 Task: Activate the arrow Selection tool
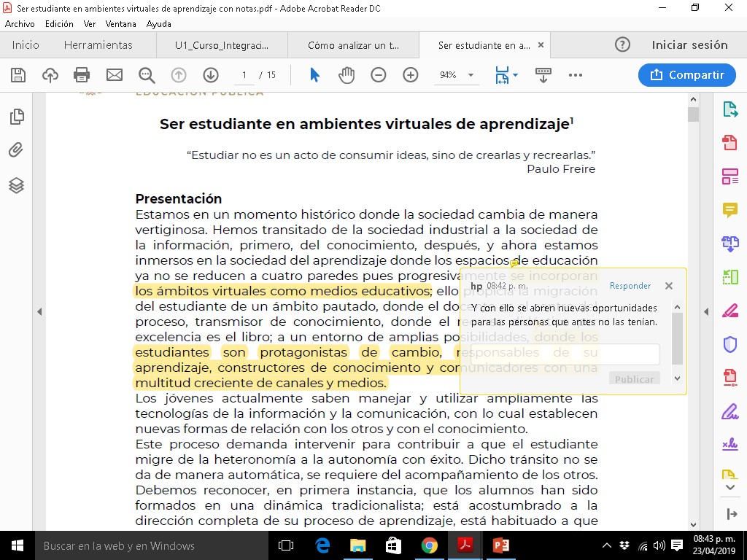point(314,75)
